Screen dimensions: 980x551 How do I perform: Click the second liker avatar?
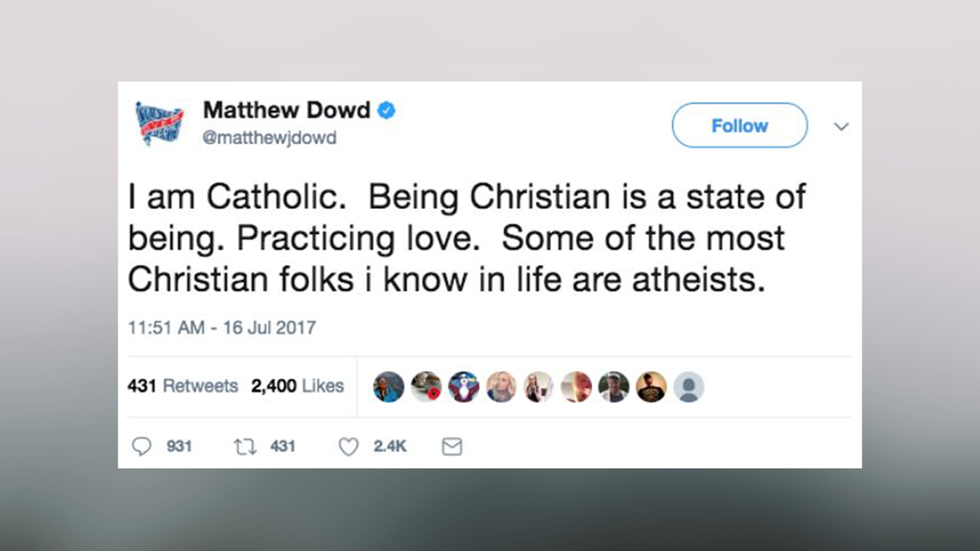coord(426,387)
